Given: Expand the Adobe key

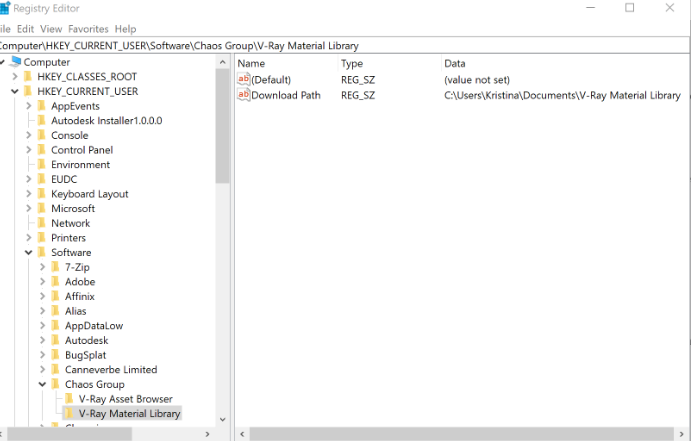Looking at the screenshot, I should click(x=42, y=281).
